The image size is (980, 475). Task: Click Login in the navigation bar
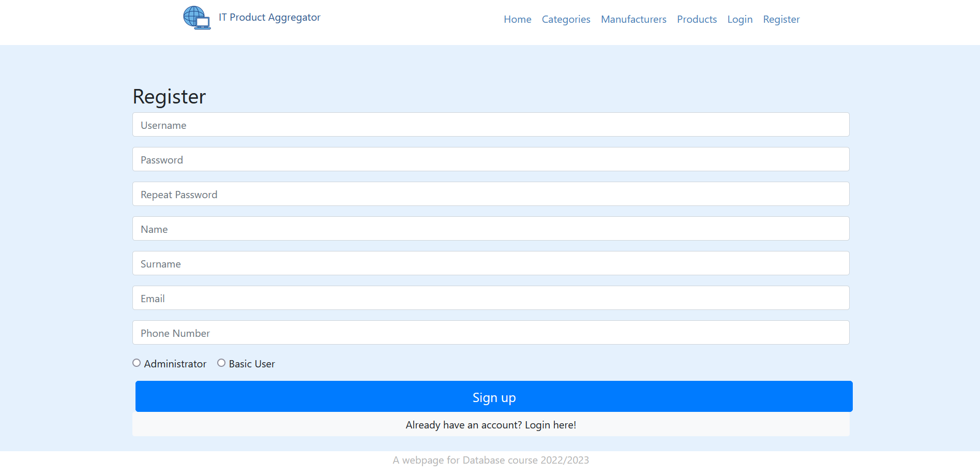click(x=740, y=20)
